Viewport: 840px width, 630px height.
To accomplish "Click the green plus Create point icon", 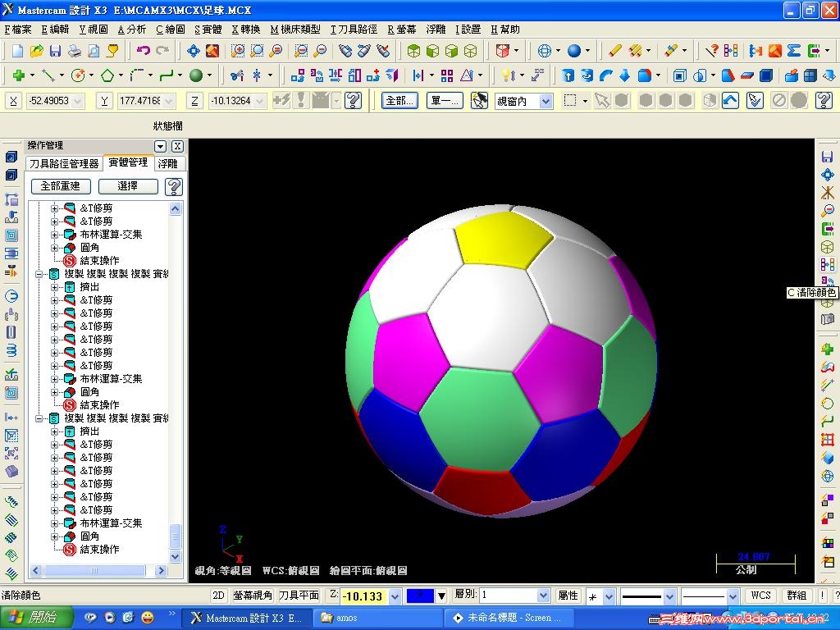I will click(x=19, y=75).
